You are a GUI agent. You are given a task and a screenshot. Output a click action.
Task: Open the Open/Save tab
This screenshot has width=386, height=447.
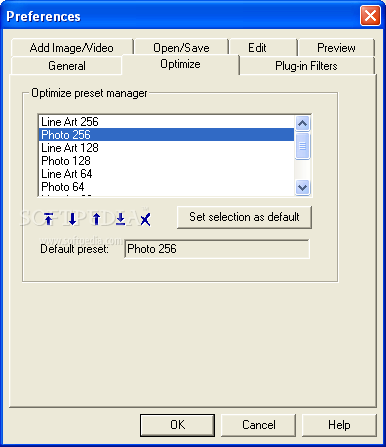click(x=181, y=48)
